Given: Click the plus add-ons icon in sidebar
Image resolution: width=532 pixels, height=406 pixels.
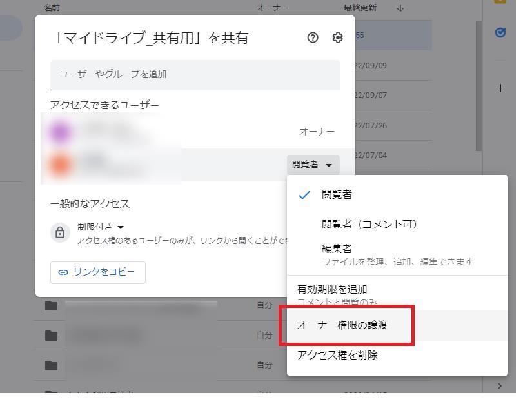Looking at the screenshot, I should coord(500,88).
